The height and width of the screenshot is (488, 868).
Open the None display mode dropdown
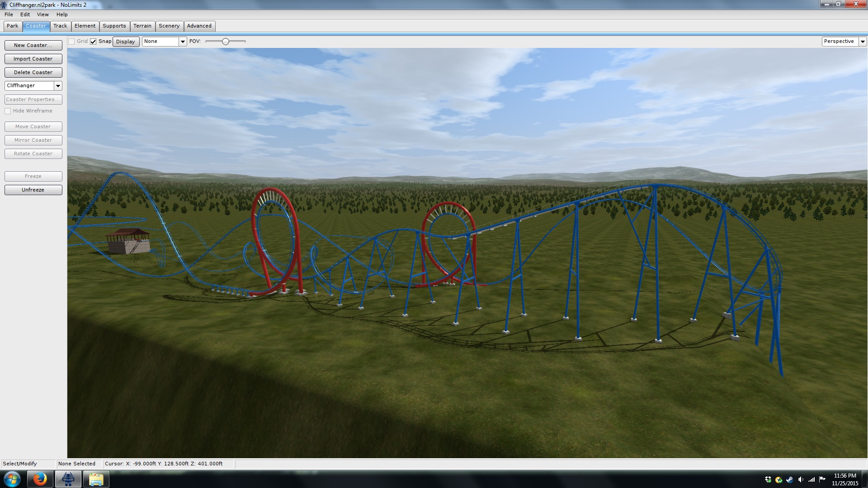tap(183, 42)
